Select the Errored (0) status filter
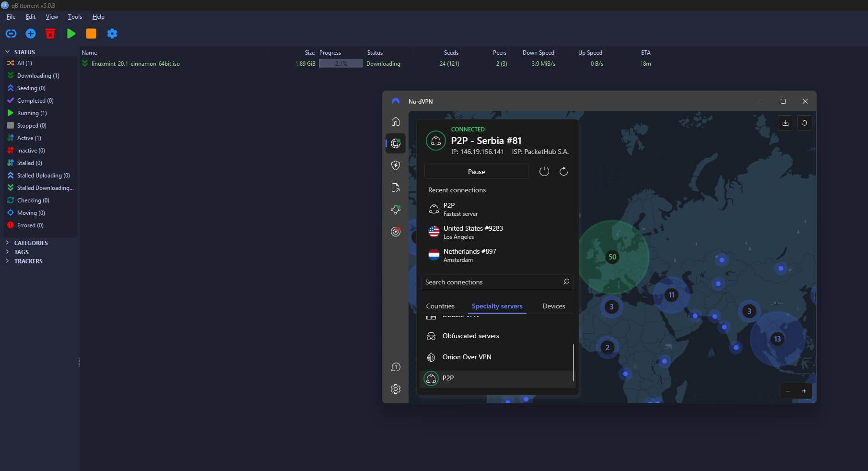The image size is (868, 471). click(40, 225)
